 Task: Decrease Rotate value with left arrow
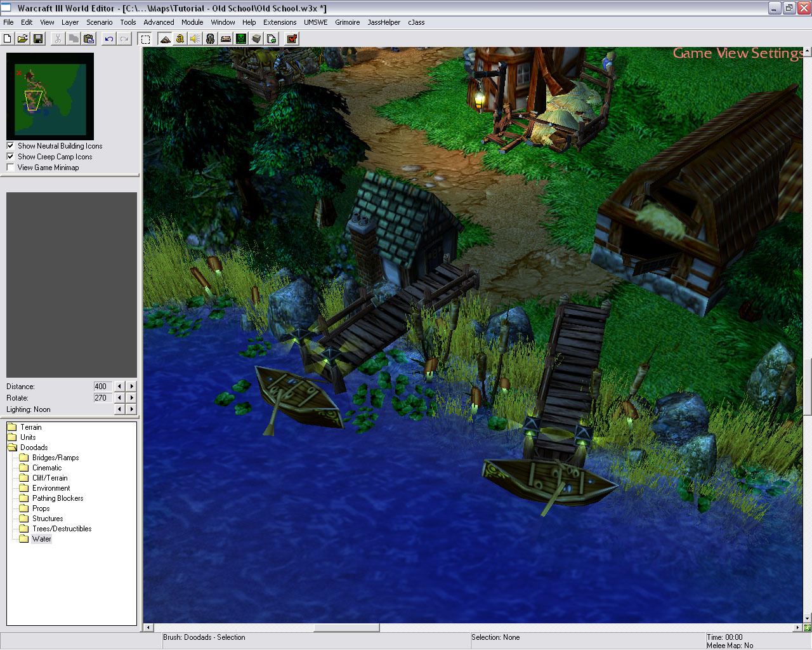pyautogui.click(x=120, y=397)
